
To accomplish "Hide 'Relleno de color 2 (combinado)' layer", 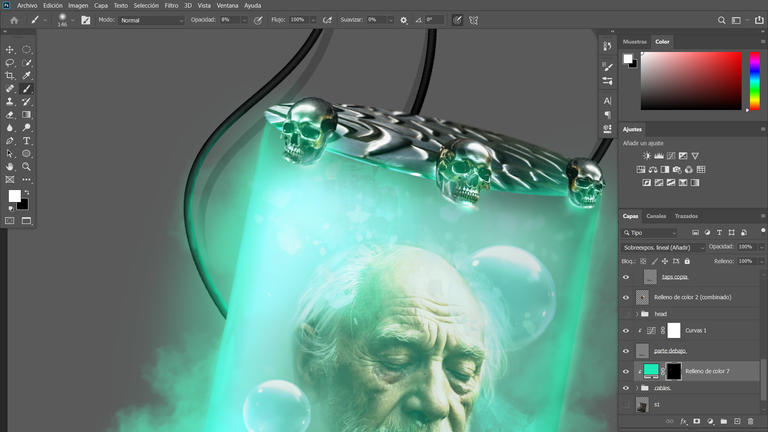I will pyautogui.click(x=625, y=297).
